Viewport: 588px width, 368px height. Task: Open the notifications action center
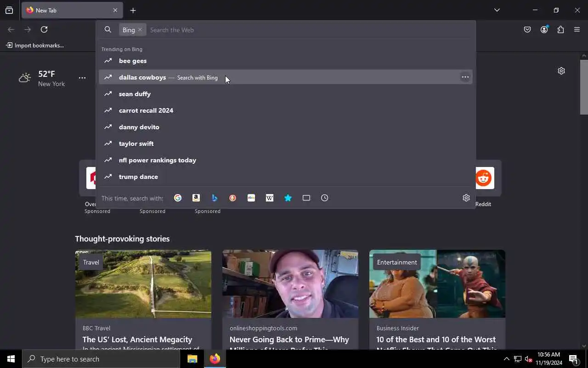coord(574,359)
